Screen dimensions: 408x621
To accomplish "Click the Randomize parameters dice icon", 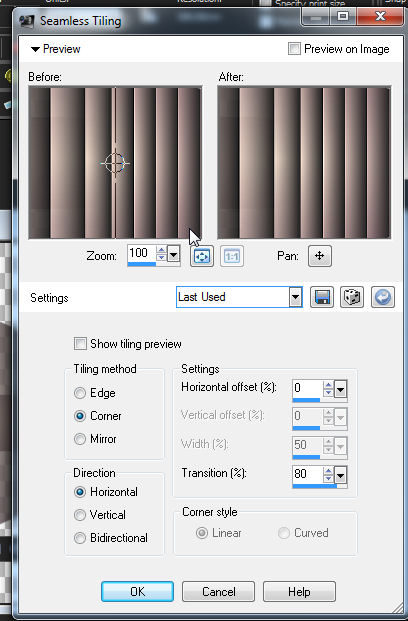I will point(352,297).
